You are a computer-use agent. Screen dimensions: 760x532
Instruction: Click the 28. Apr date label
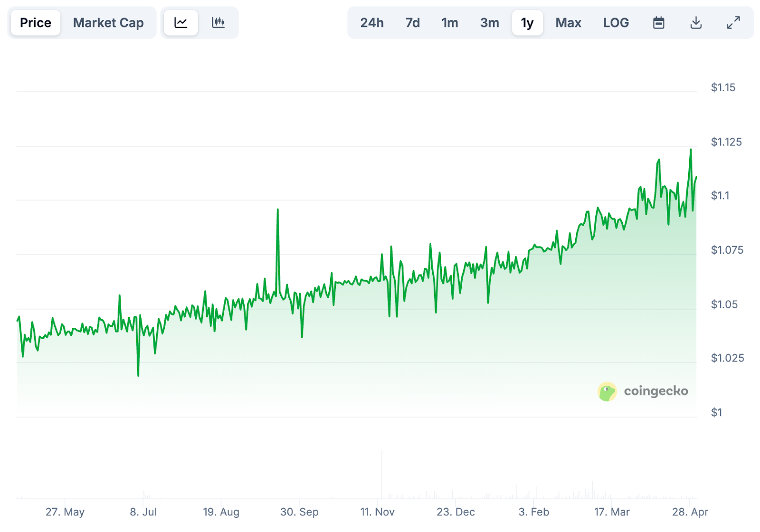coord(690,512)
